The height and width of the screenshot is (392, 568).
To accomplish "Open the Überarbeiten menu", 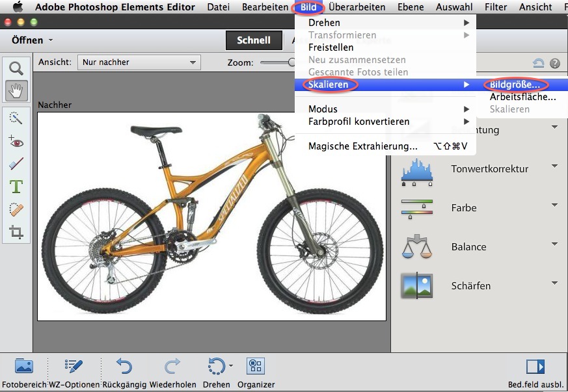I will (x=357, y=7).
